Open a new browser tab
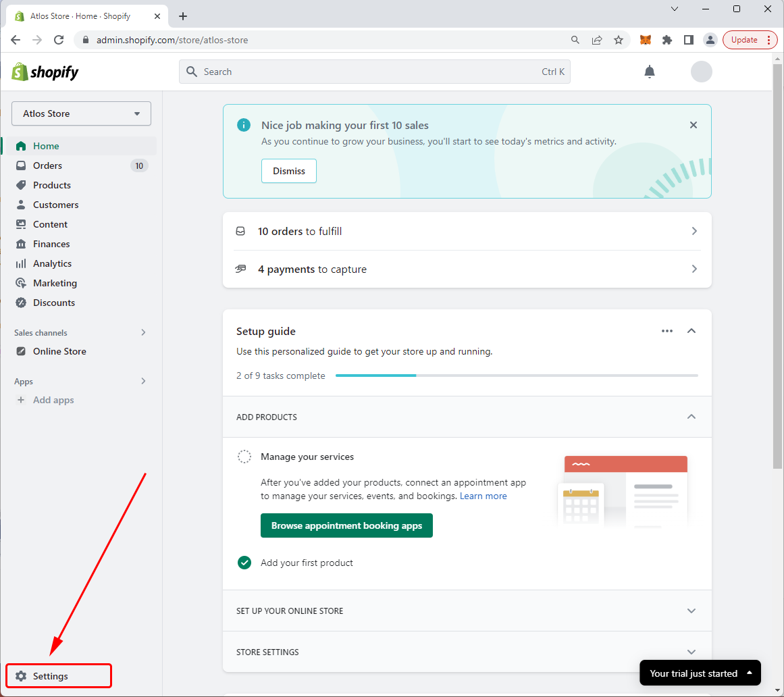The image size is (784, 697). [183, 16]
